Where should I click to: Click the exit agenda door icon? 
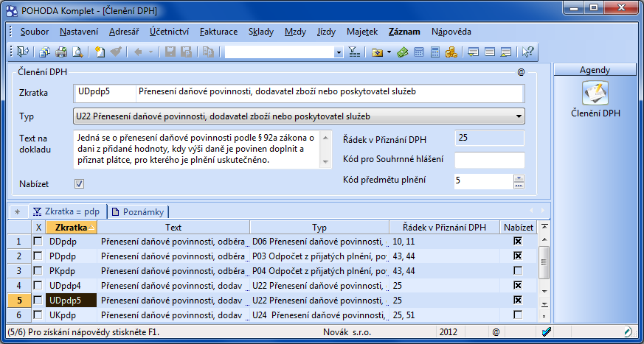pyautogui.click(x=22, y=52)
